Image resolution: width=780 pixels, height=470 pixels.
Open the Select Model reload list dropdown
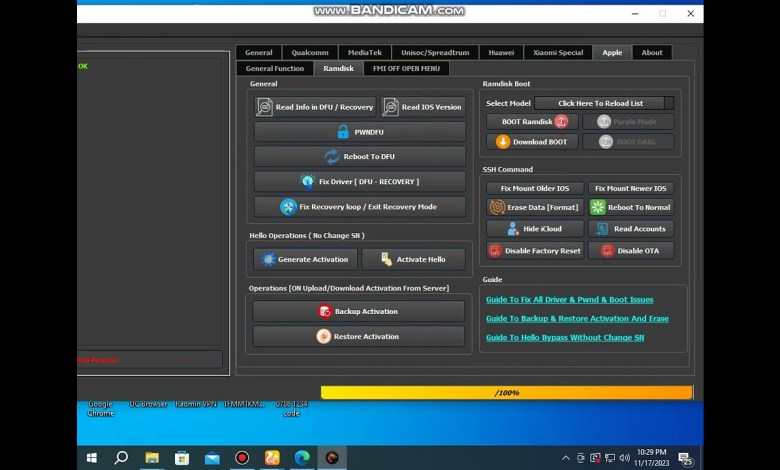tap(603, 103)
